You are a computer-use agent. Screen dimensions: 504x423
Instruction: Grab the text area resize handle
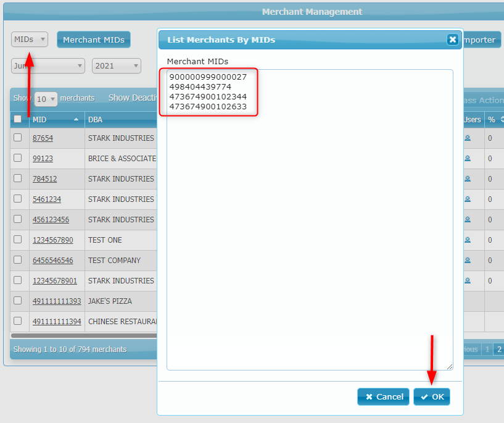coord(450,367)
